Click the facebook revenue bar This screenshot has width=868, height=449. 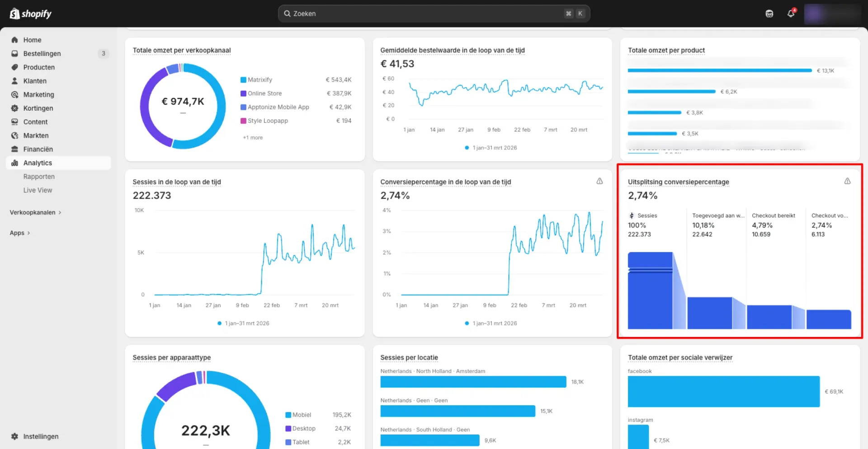[x=724, y=392]
